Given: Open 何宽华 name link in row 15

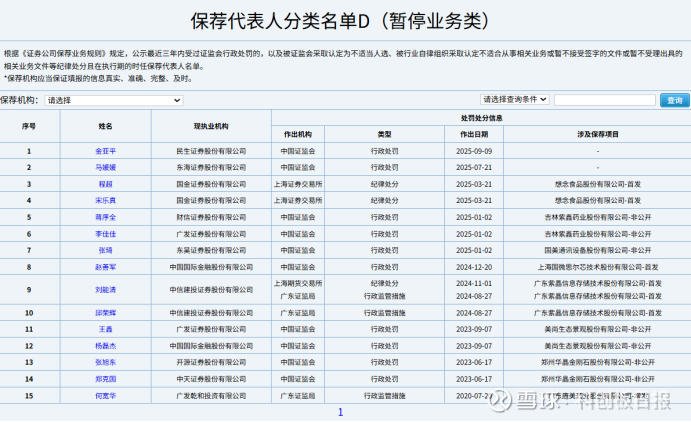Looking at the screenshot, I should click(105, 396).
